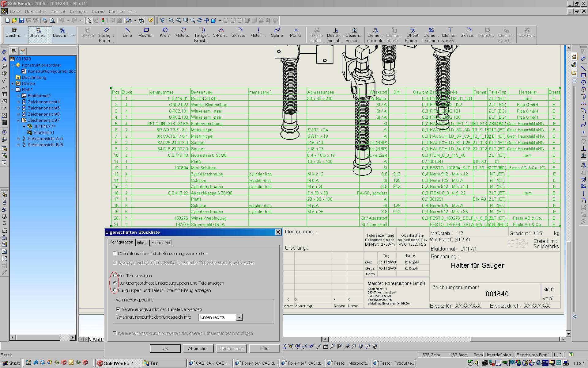Expand Zeichenansicht4 in the feature tree
588x368 pixels.
pos(18,102)
